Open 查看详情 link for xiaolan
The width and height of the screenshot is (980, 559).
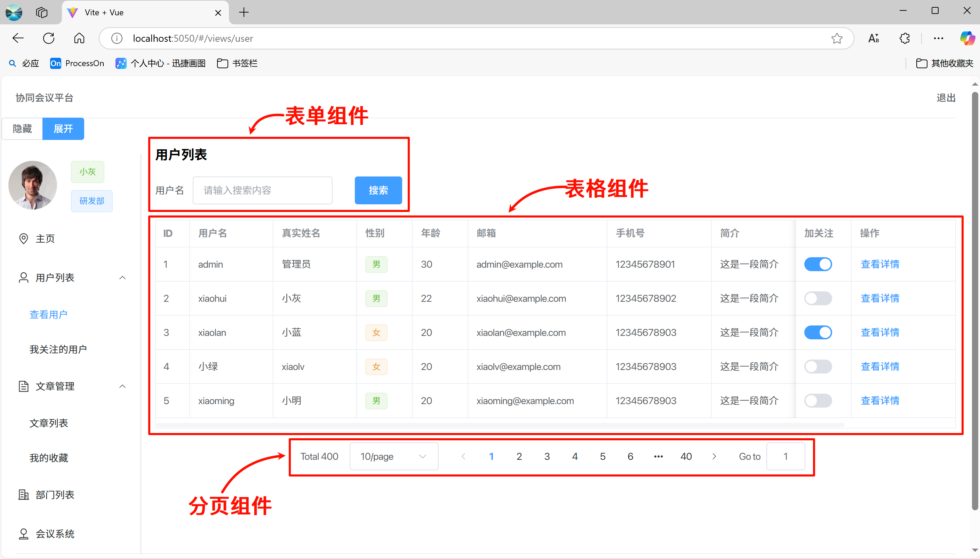click(x=880, y=332)
